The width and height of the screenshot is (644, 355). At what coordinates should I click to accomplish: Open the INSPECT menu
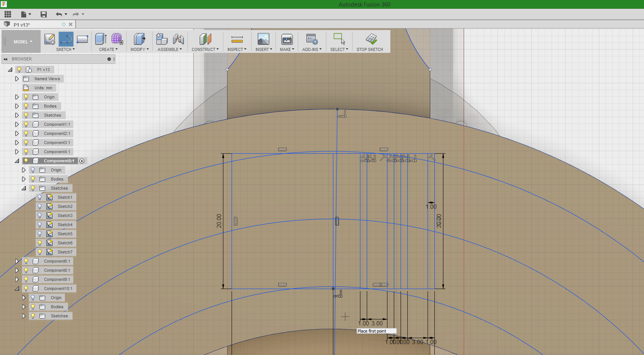(237, 49)
